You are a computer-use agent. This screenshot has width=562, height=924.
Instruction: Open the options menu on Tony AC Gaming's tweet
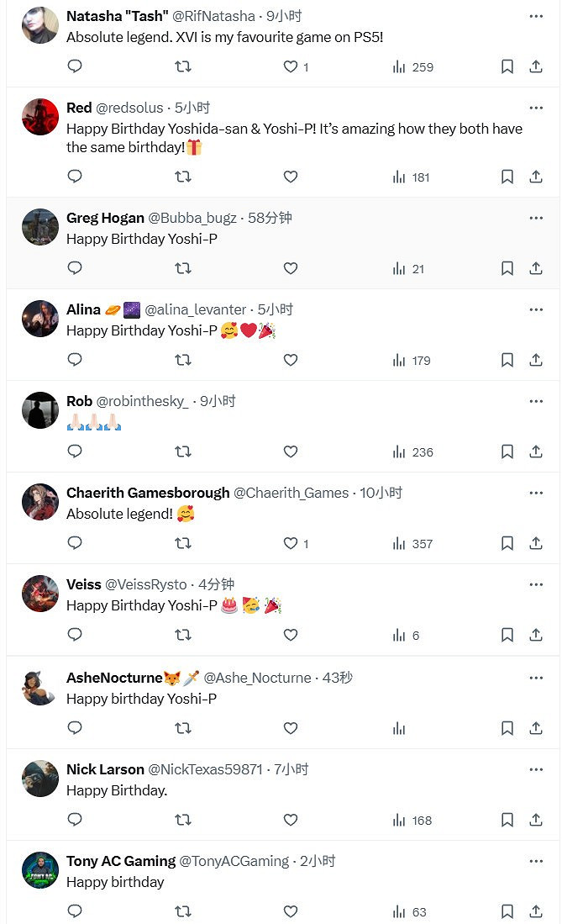(536, 861)
